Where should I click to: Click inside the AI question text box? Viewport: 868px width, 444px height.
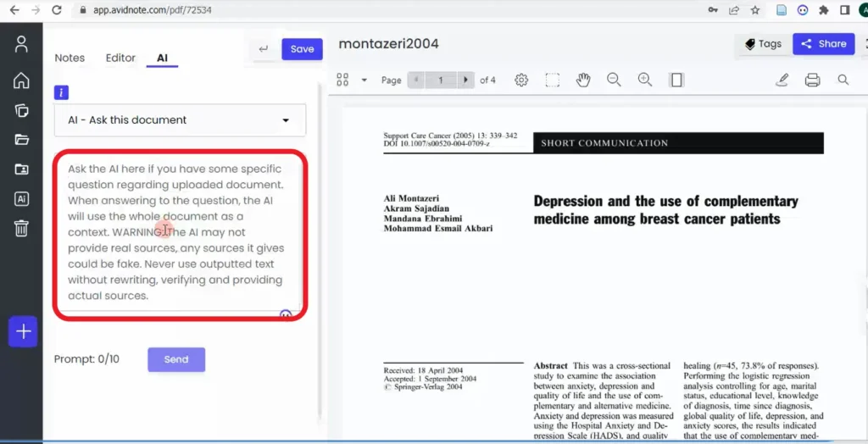(180, 232)
